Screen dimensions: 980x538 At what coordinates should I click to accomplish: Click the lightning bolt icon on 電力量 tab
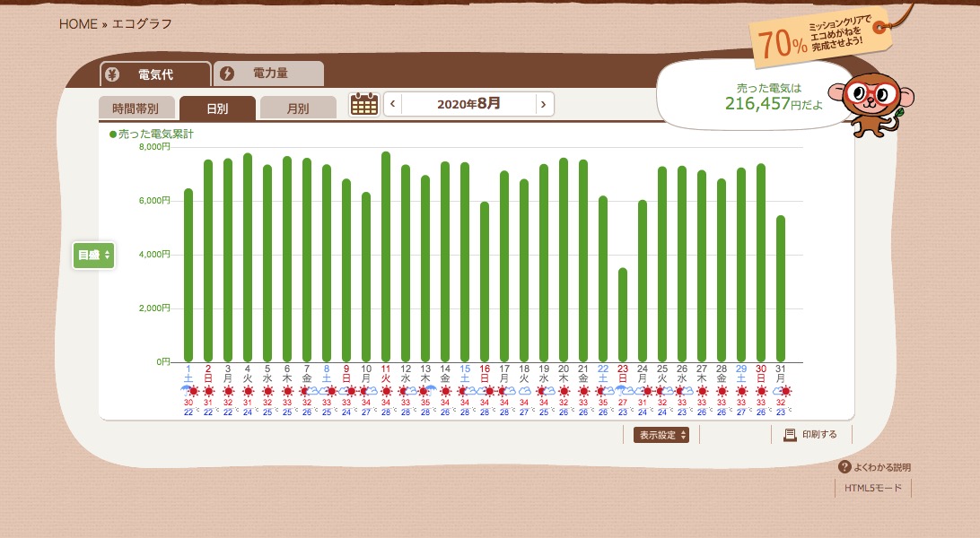click(x=227, y=74)
